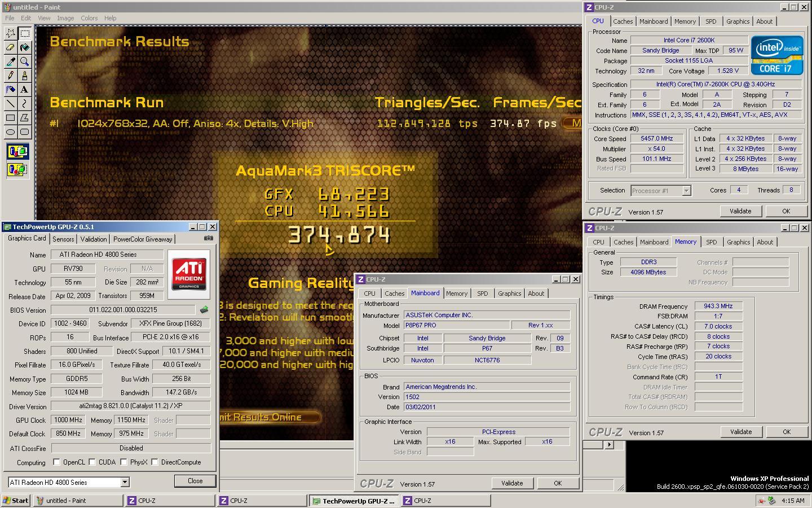Open the Paint Colors menu
This screenshot has height=508, width=812.
[89, 18]
